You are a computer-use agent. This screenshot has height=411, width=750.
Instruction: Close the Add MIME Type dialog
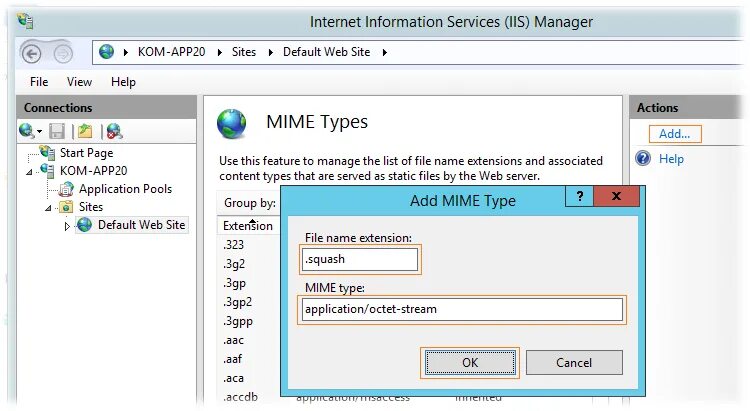pyautogui.click(x=616, y=196)
